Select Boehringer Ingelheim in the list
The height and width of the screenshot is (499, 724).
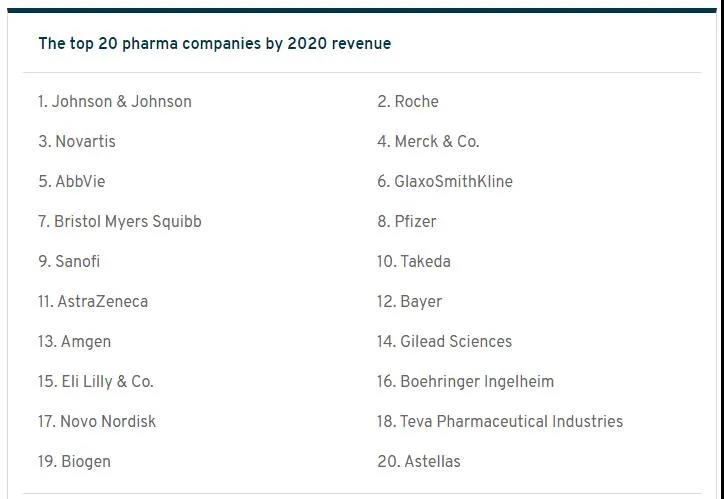[x=465, y=381]
